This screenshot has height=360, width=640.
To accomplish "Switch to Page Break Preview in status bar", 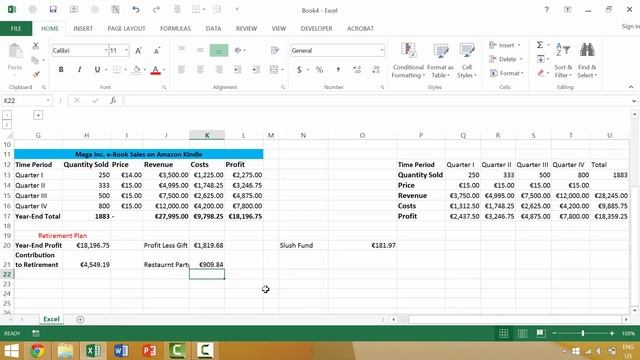I will [x=541, y=334].
